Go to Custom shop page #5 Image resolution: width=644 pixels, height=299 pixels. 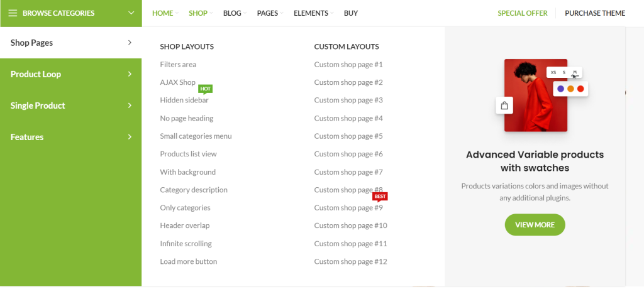[x=348, y=136]
